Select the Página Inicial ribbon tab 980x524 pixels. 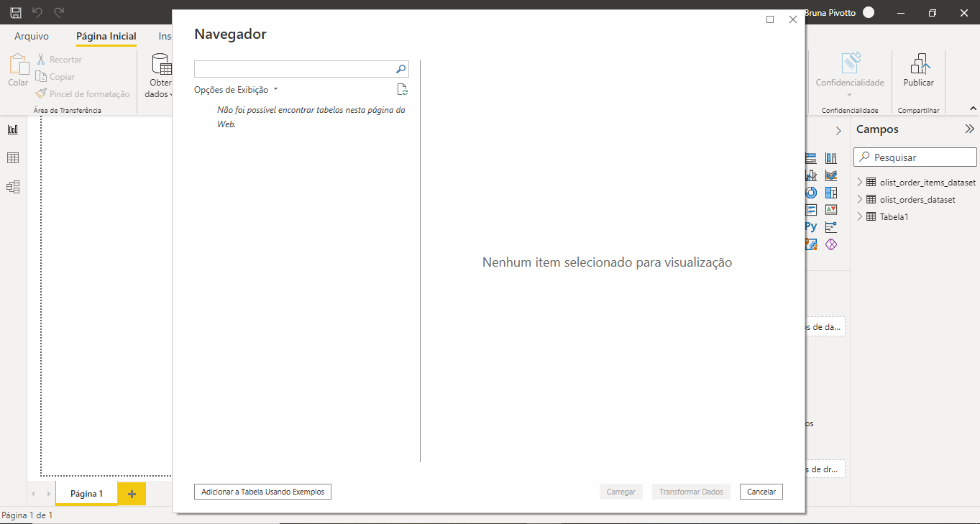106,36
